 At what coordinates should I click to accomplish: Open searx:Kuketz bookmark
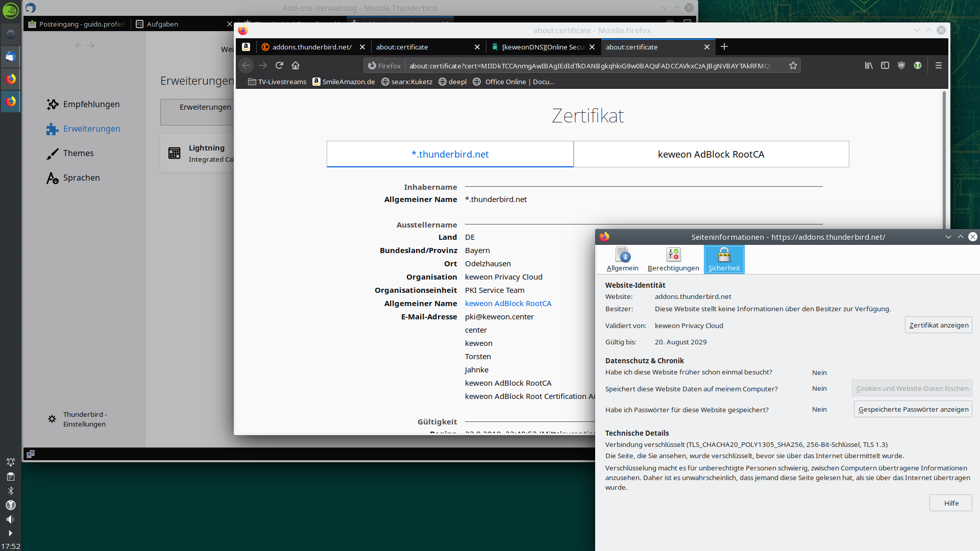(x=407, y=82)
